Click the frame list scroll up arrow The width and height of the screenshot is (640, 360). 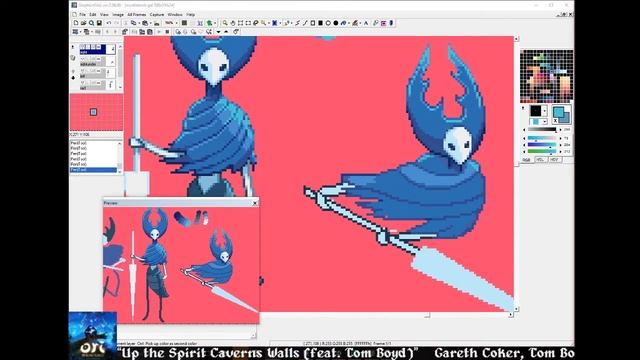coord(120,143)
